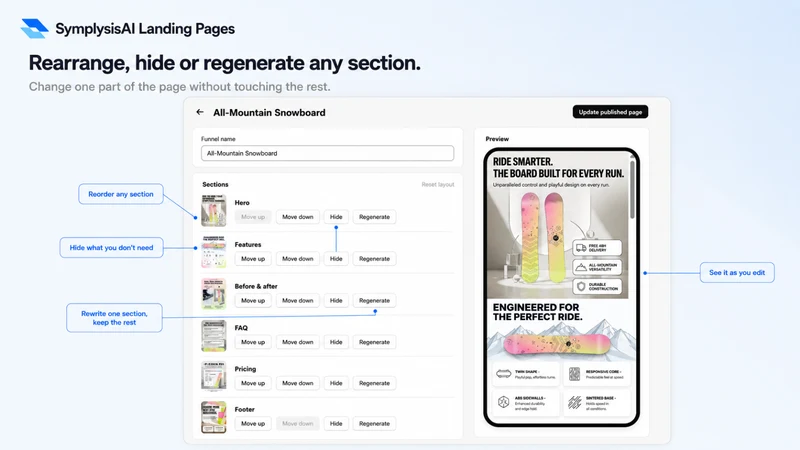The width and height of the screenshot is (800, 450).
Task: Regenerate the Before & after section
Action: tap(374, 301)
